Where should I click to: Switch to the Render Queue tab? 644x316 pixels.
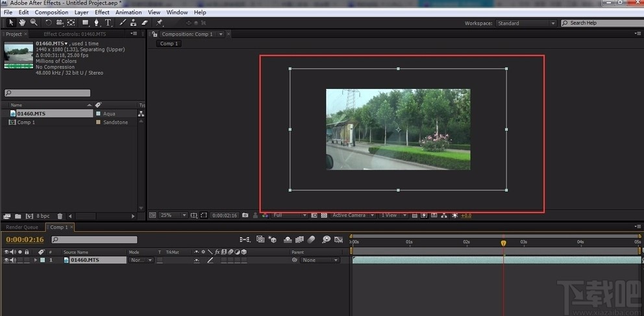22,227
